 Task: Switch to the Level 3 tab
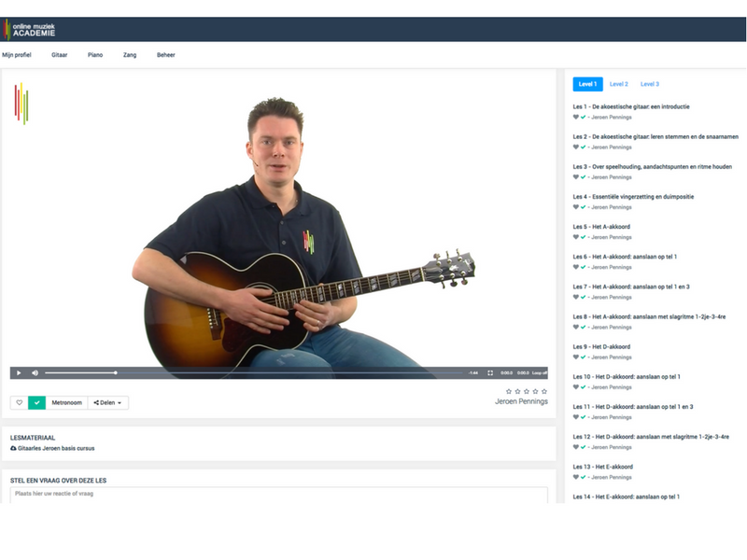[649, 84]
